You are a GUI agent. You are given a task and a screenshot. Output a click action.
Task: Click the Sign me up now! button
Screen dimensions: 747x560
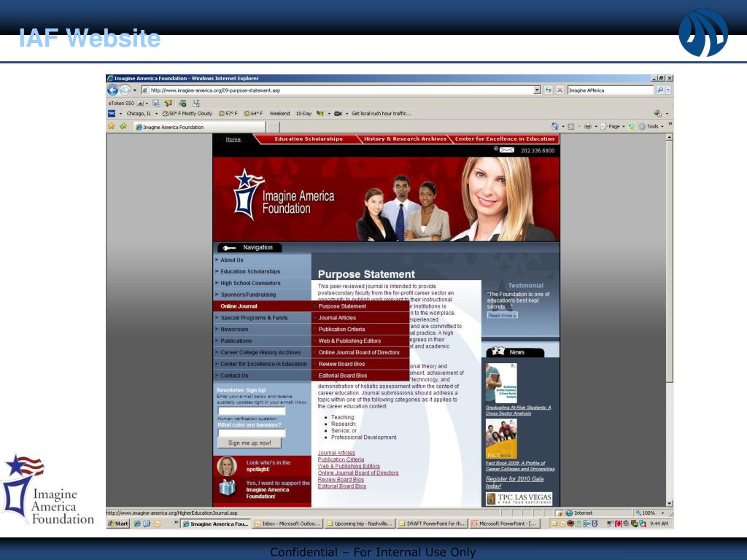(x=249, y=443)
